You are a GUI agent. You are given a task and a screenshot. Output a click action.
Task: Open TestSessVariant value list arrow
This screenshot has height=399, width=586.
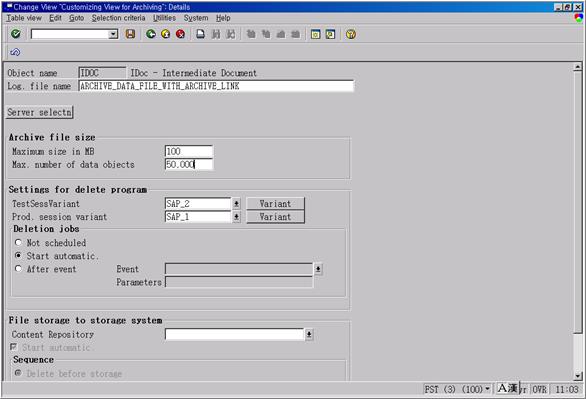click(236, 204)
